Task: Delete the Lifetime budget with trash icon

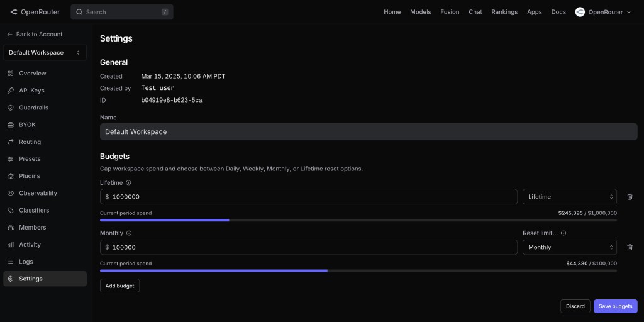Action: coord(630,197)
